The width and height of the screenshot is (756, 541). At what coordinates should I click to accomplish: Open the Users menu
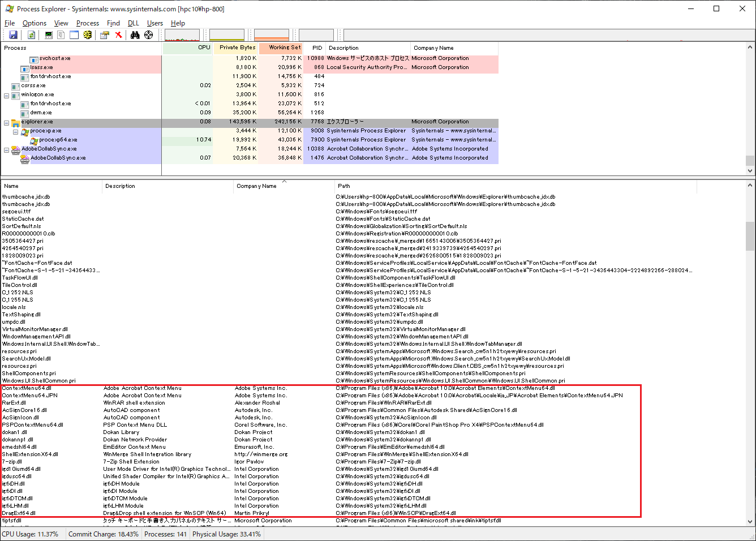click(x=155, y=23)
